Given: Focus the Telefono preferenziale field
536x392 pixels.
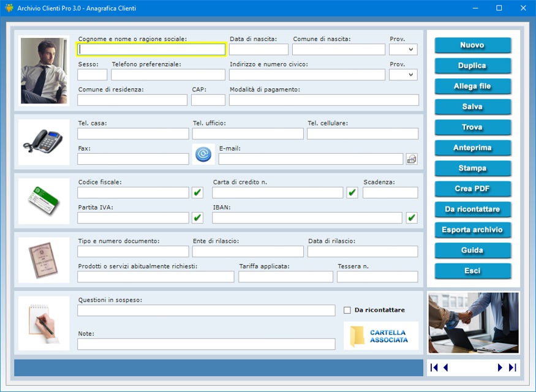Looking at the screenshot, I should click(168, 75).
